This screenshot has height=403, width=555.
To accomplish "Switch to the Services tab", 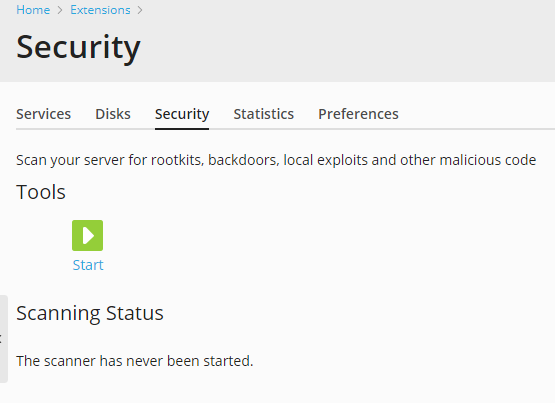I will [x=44, y=114].
